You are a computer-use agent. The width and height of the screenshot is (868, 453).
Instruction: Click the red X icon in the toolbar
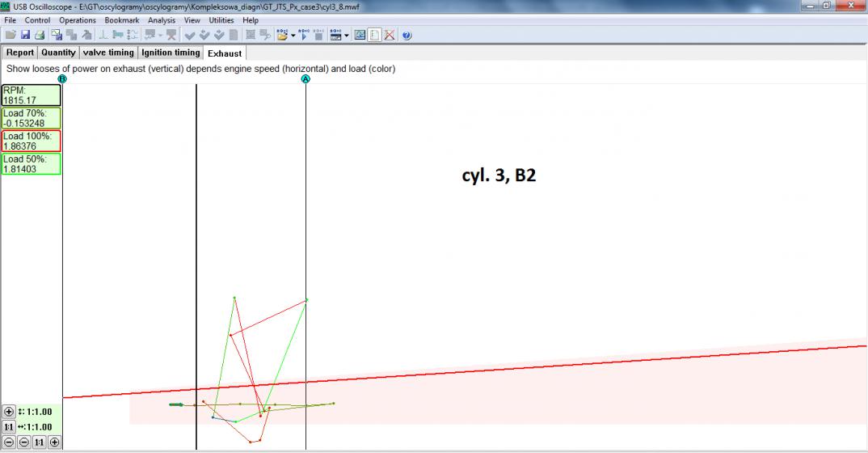[x=389, y=35]
